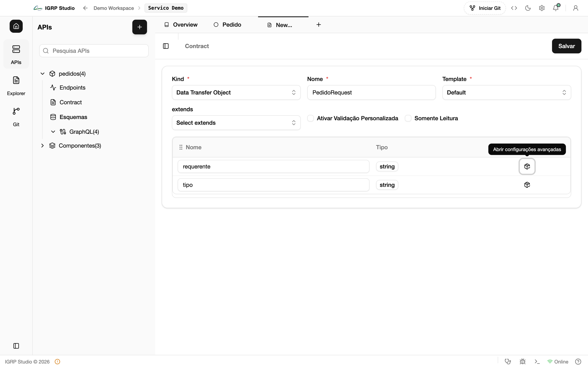Toggle the panel layout icon beside Contract
Viewport: 588px width, 368px height.
point(166,46)
